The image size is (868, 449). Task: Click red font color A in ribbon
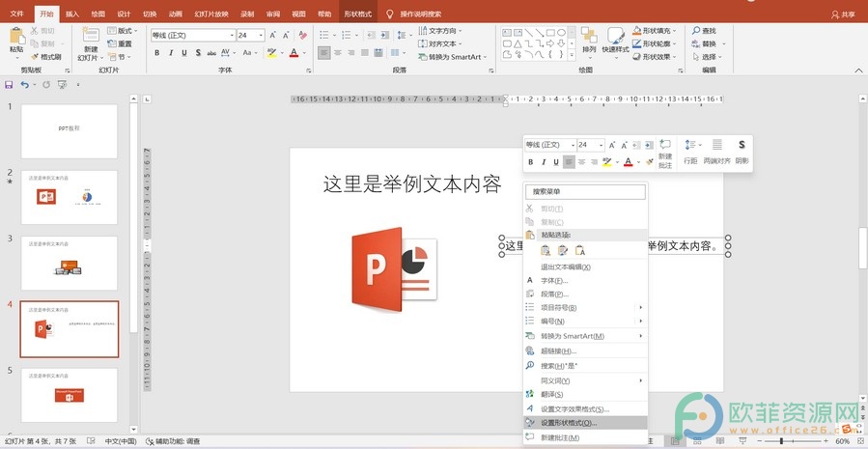pos(294,52)
